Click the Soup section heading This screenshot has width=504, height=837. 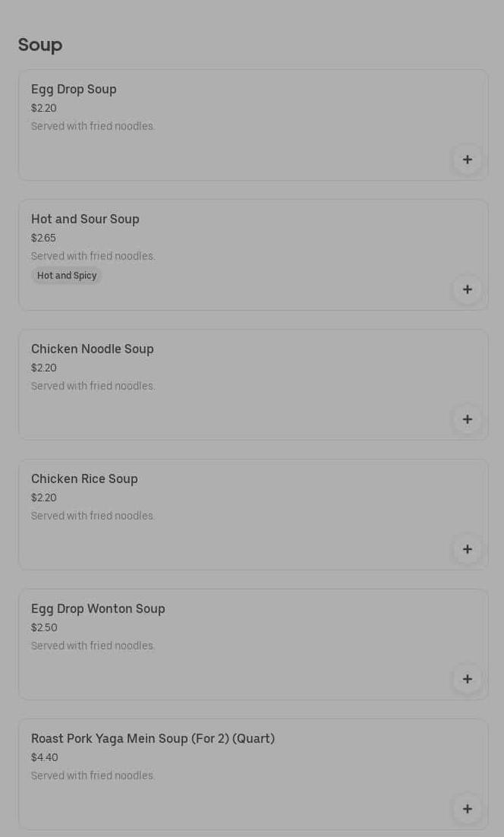(x=40, y=45)
